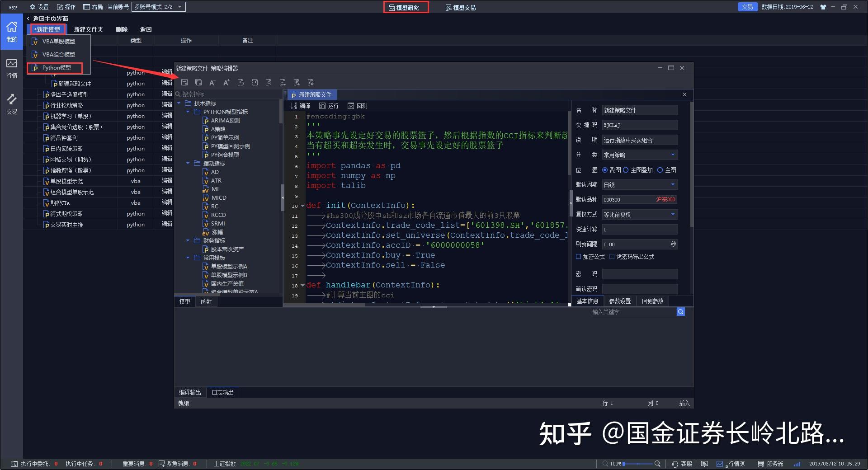Click the 运行 (run) icon
Image resolution: width=868 pixels, height=470 pixels.
[x=329, y=105]
